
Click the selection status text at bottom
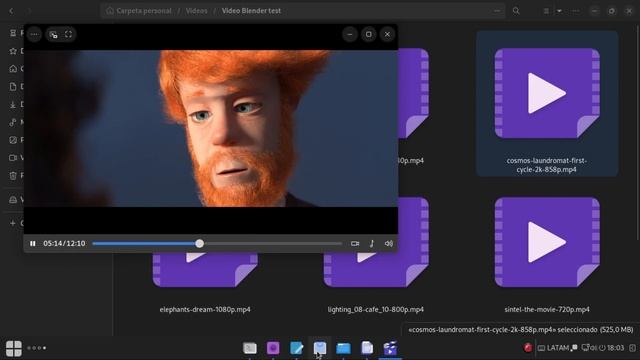(x=520, y=330)
